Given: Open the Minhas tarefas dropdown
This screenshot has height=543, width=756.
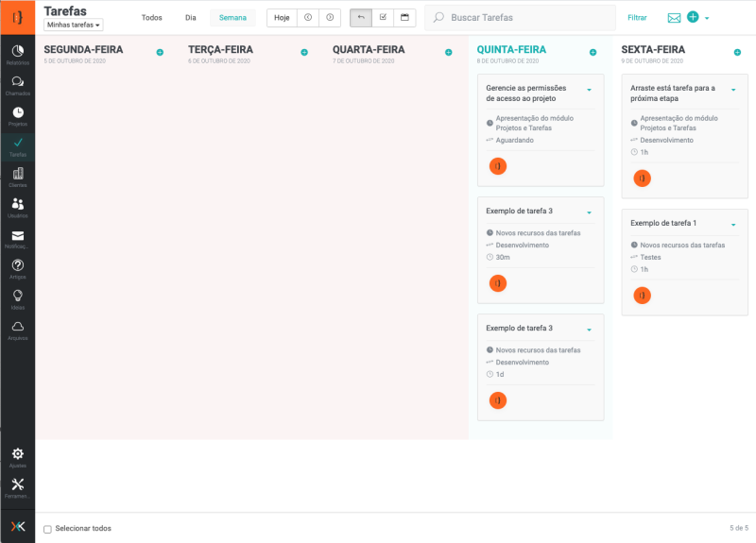Looking at the screenshot, I should coord(74,25).
